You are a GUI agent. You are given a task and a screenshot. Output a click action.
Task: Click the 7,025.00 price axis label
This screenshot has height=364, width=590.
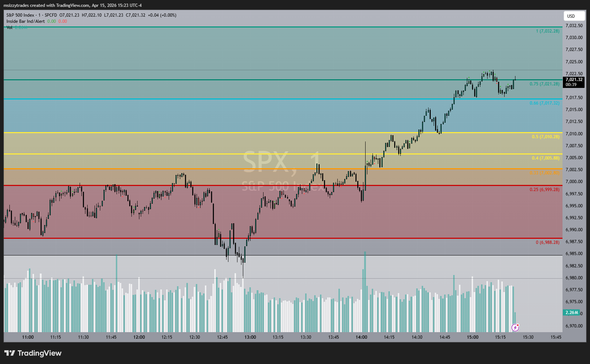click(x=574, y=62)
